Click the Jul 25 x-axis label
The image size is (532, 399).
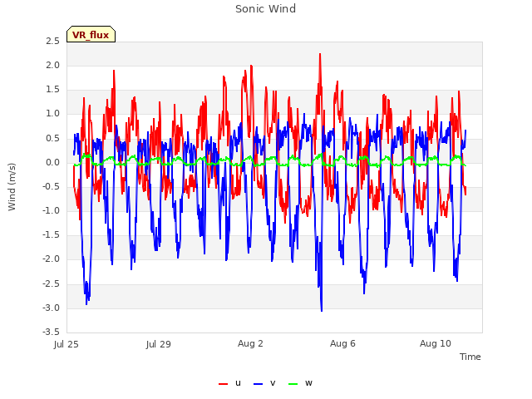66,344
